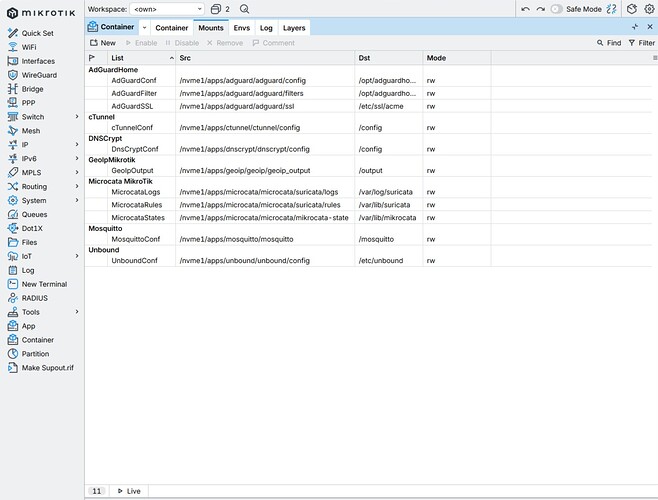Click the flag column header
658x500 pixels.
[96, 58]
